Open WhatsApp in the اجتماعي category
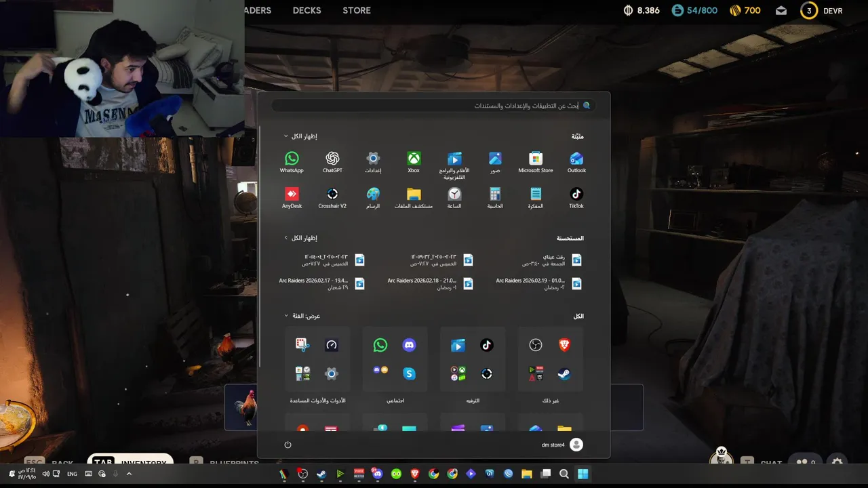This screenshot has height=488, width=868. [x=380, y=345]
